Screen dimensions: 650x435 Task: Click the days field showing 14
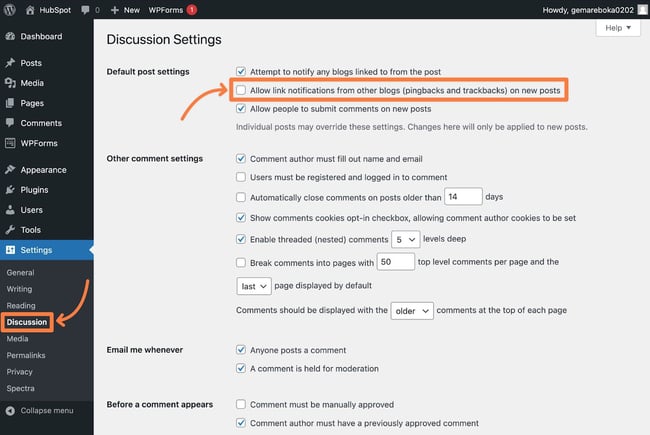pos(463,197)
